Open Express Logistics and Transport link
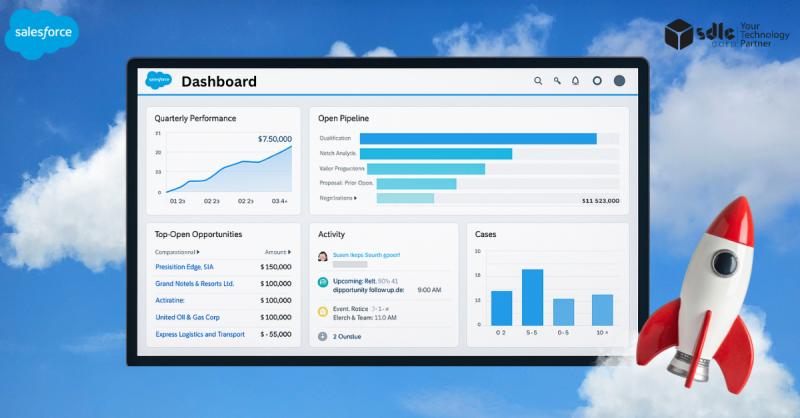The height and width of the screenshot is (418, 800). (x=200, y=334)
